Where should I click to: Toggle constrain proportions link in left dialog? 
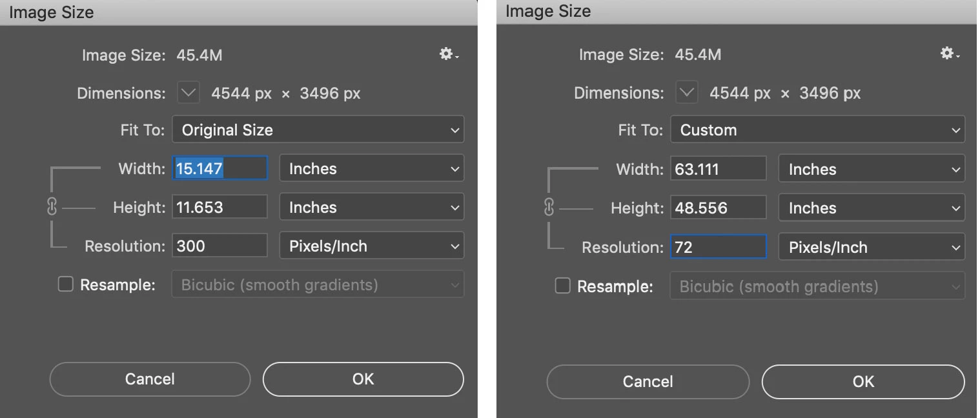pyautogui.click(x=52, y=207)
